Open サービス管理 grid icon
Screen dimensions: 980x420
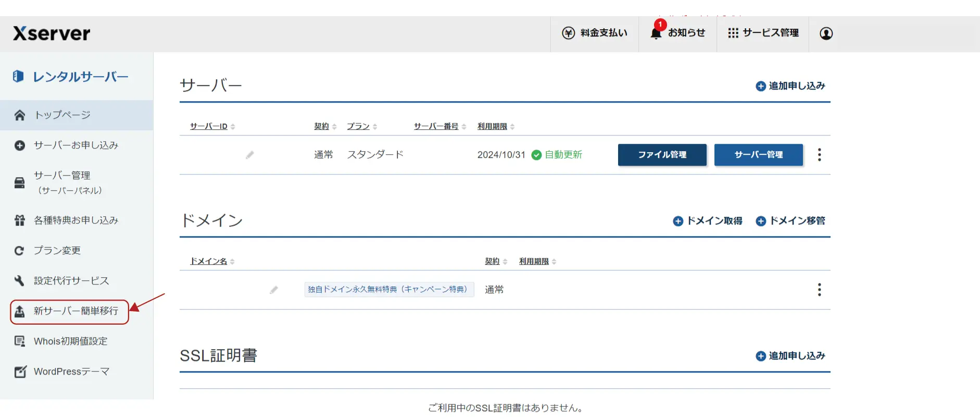733,33
